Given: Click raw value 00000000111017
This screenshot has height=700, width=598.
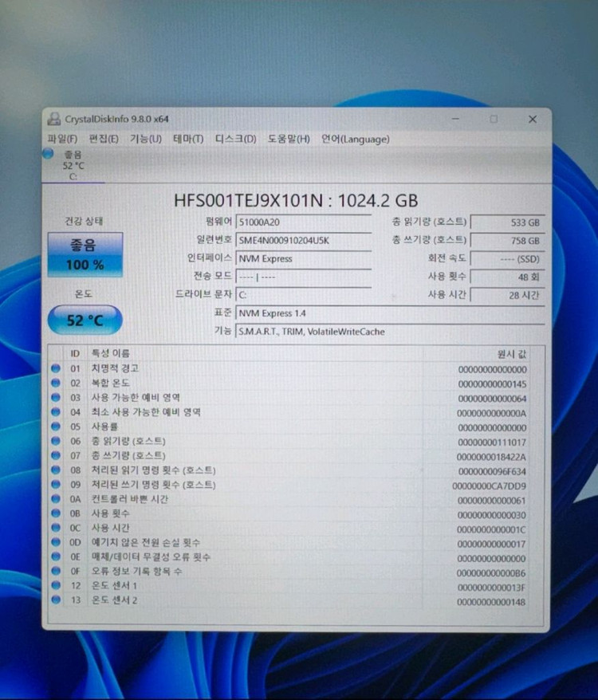Looking at the screenshot, I should coord(492,442).
